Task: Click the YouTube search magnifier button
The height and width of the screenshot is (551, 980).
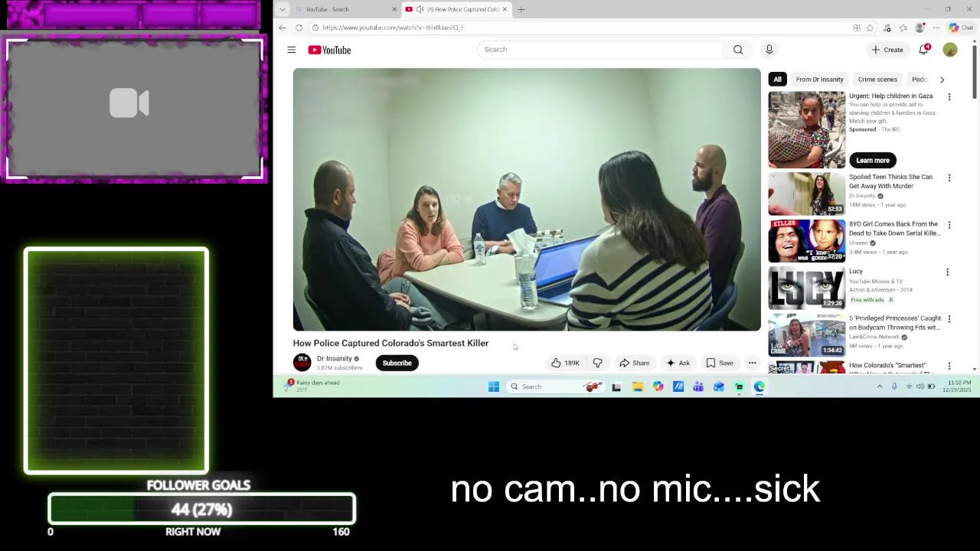Action: (x=738, y=50)
